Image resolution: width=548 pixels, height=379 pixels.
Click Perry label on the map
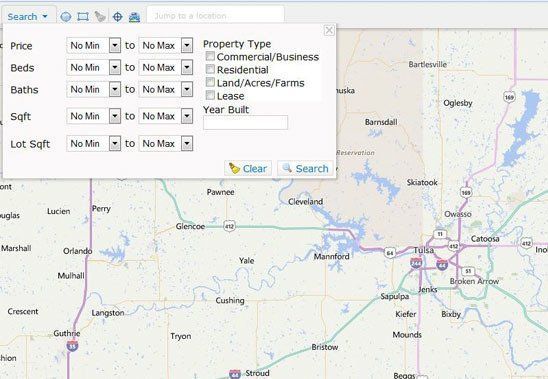coord(101,209)
